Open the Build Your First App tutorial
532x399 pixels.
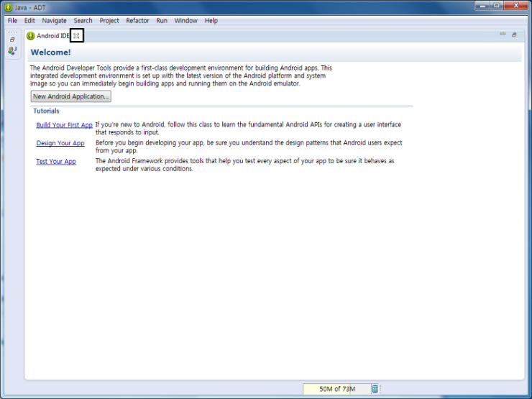[65, 125]
